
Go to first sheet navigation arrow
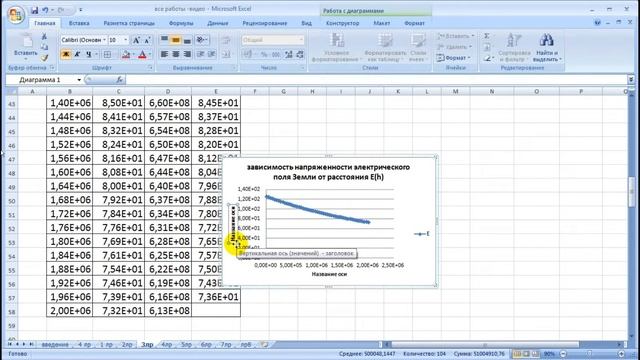[x=9, y=344]
